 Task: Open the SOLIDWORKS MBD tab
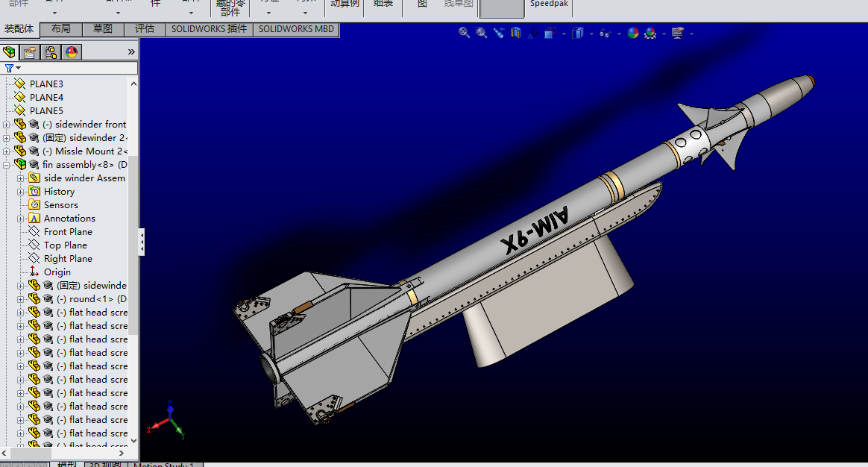296,29
